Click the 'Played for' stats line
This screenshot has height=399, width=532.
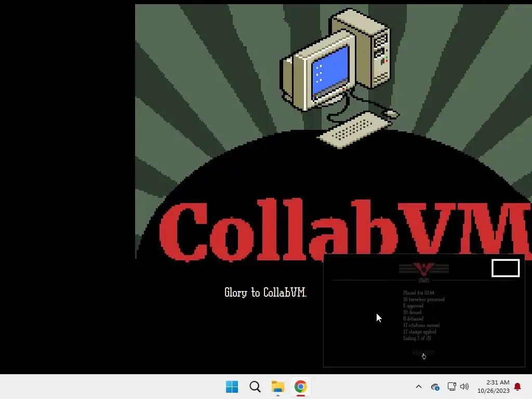(x=419, y=292)
